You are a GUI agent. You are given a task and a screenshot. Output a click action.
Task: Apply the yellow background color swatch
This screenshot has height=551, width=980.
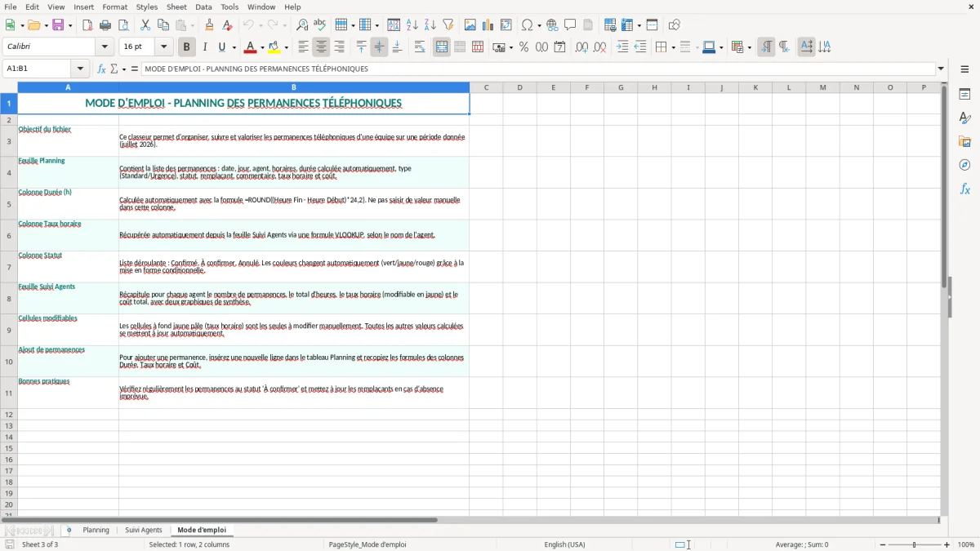274,47
